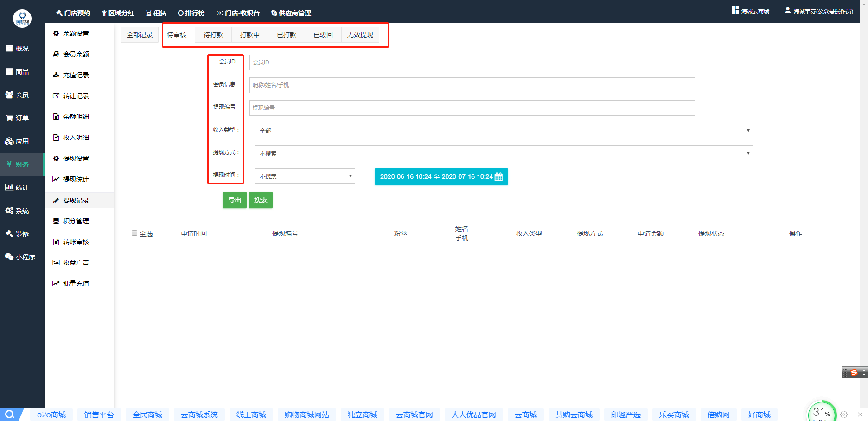Image resolution: width=868 pixels, height=421 pixels.
Task: Click 余额设置 gear icon
Action: tap(56, 33)
